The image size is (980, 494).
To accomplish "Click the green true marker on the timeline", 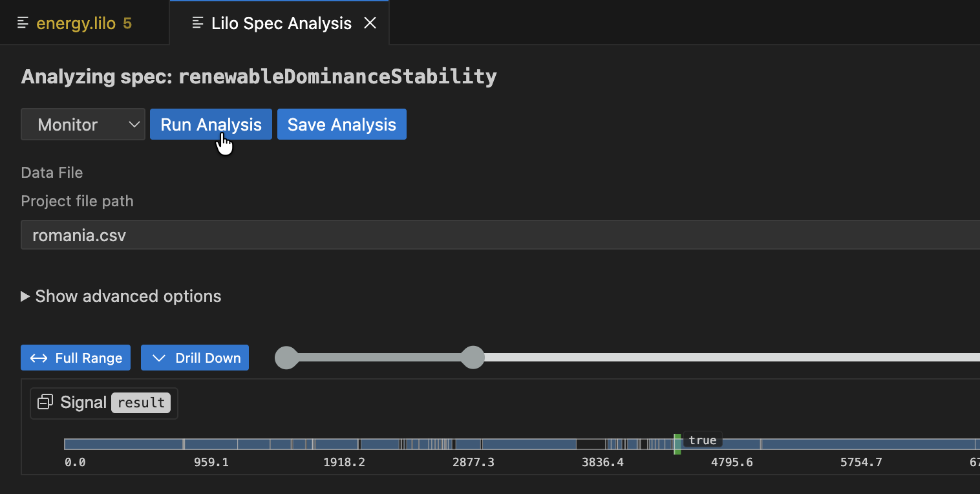I will coord(677,444).
